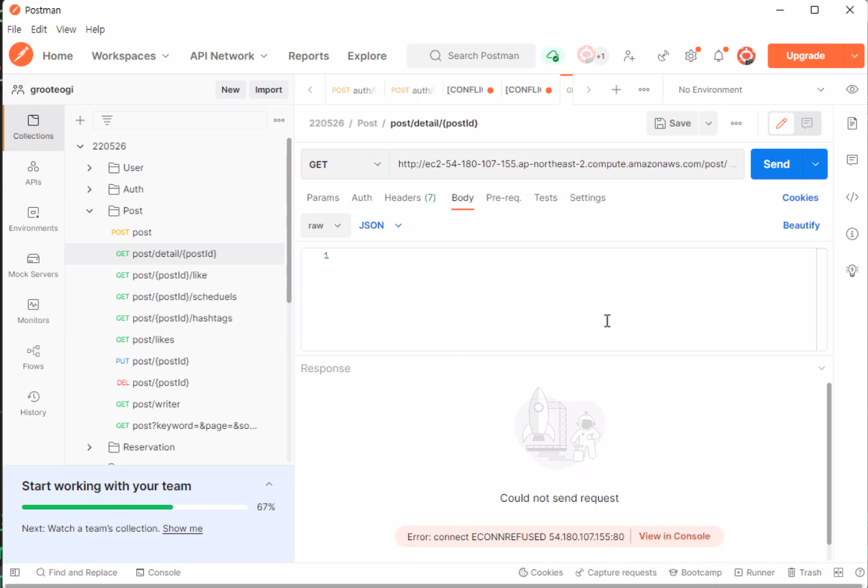Open the code snippet icon in the right sidebar
868x588 pixels.
[x=852, y=197]
